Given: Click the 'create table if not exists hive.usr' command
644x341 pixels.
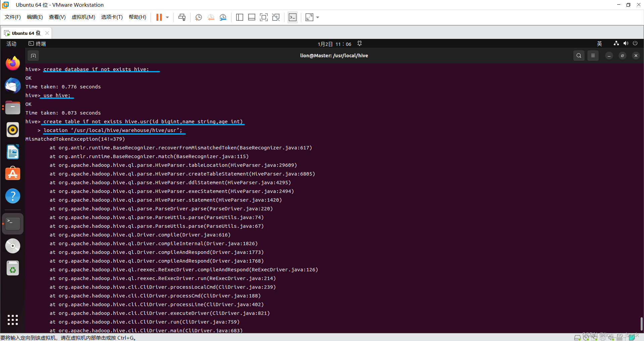Looking at the screenshot, I should pyautogui.click(x=143, y=122).
